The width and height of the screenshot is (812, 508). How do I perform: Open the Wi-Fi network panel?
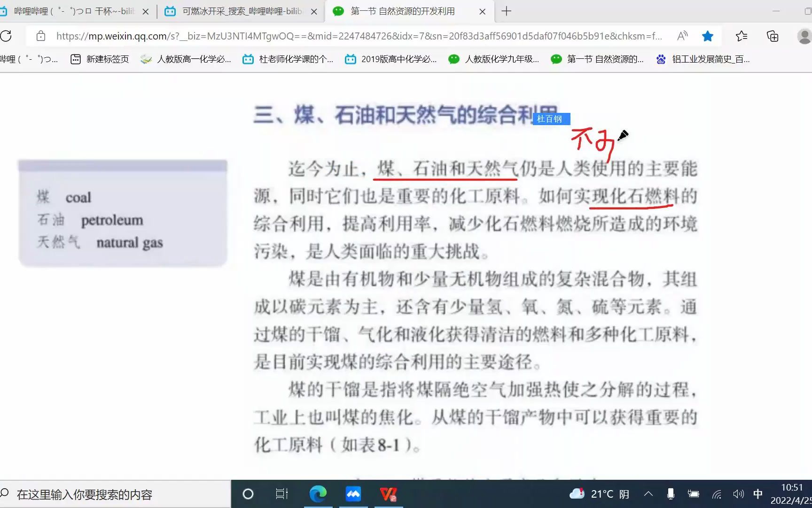click(717, 494)
